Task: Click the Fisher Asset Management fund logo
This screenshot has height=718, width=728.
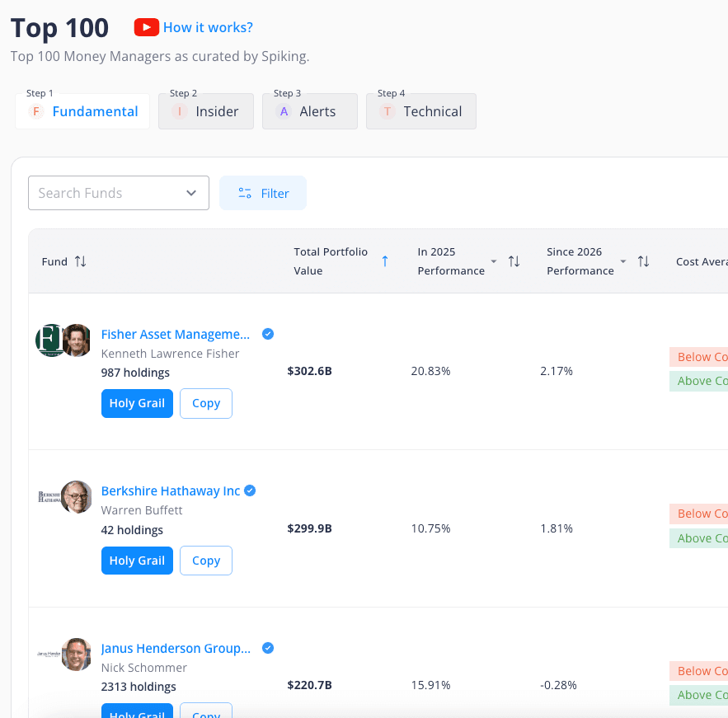Action: pos(51,340)
